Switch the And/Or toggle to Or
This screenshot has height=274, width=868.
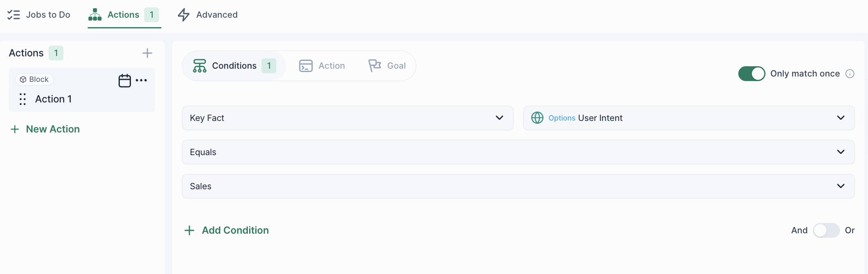[x=826, y=230]
